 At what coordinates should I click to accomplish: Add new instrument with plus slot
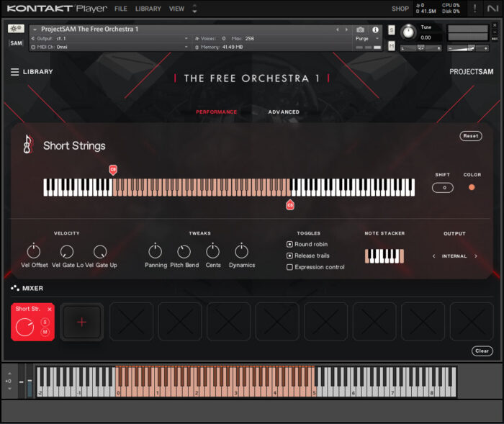81,322
